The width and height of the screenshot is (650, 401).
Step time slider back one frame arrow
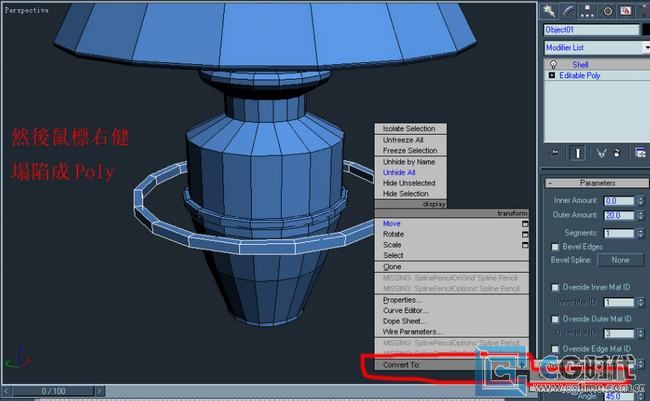(7, 391)
